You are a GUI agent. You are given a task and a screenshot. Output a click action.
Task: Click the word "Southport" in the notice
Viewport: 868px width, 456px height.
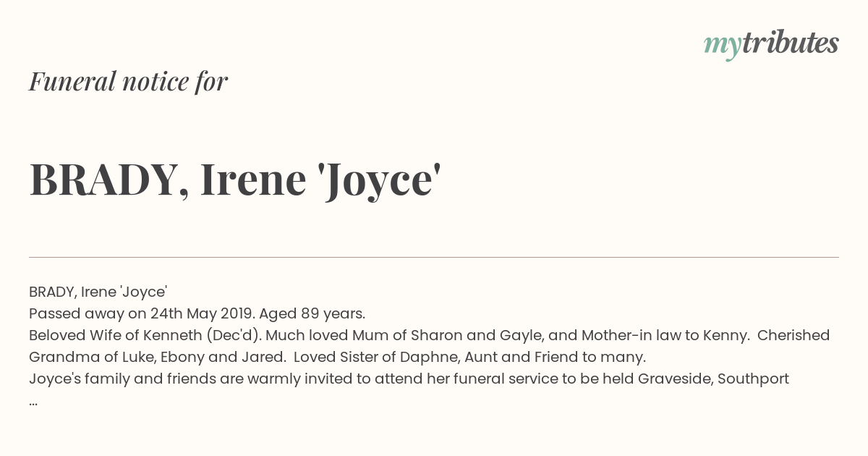(753, 379)
